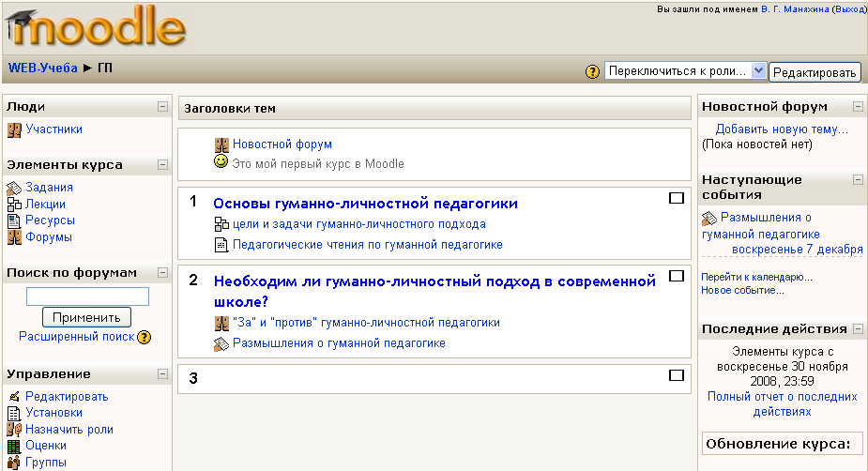Click the help icon beside role switcher
The image size is (868, 471).
[592, 71]
